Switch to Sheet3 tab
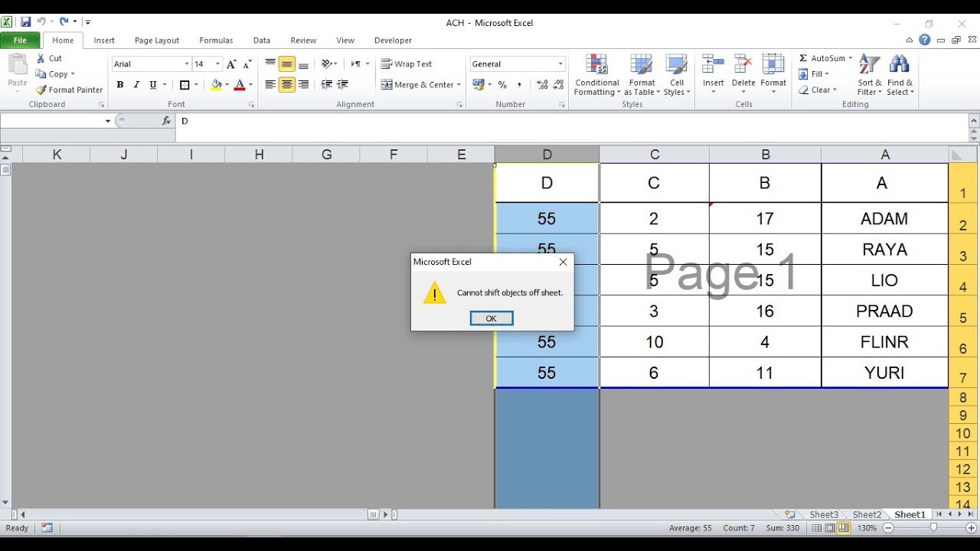The image size is (980, 551). tap(824, 515)
